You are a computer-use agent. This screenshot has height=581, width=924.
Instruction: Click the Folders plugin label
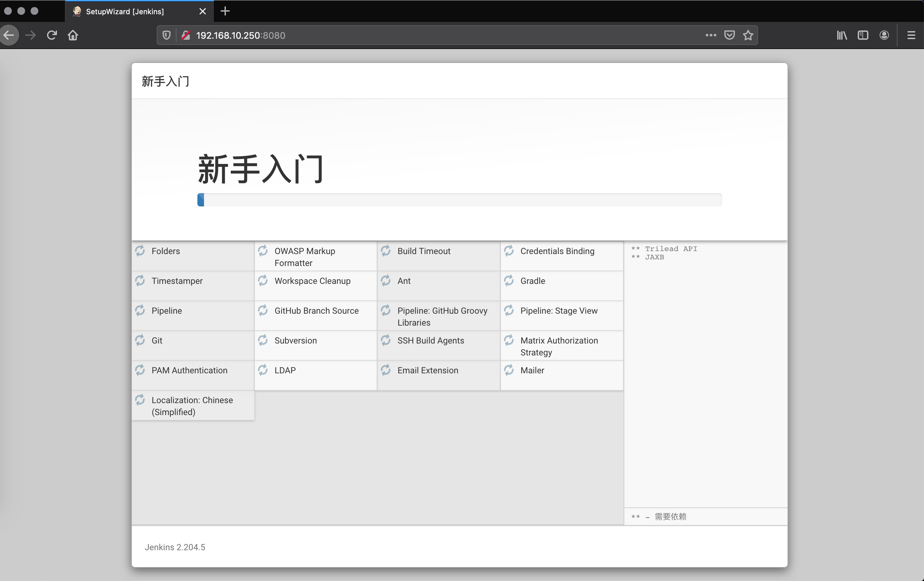click(x=165, y=251)
